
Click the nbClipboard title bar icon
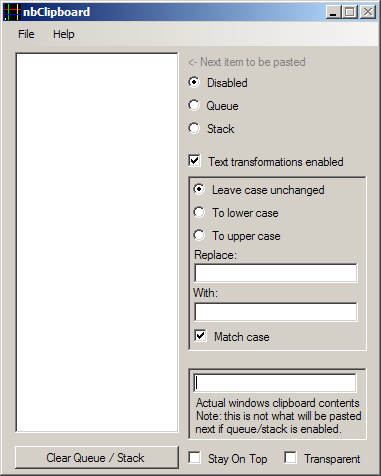coord(13,12)
